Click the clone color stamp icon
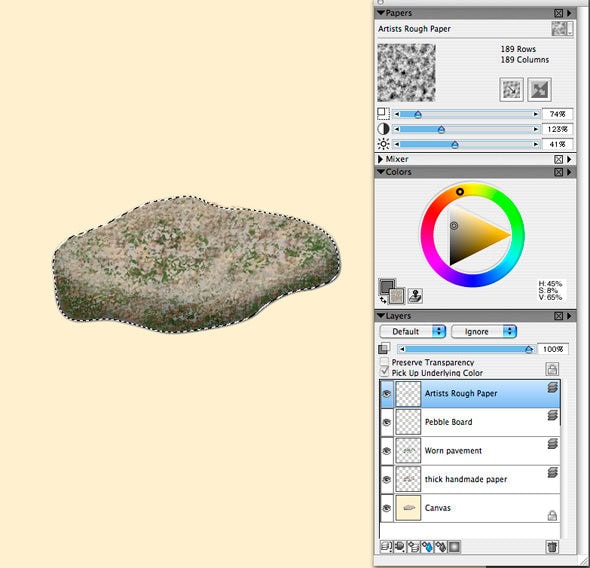590x568 pixels. pyautogui.click(x=415, y=296)
